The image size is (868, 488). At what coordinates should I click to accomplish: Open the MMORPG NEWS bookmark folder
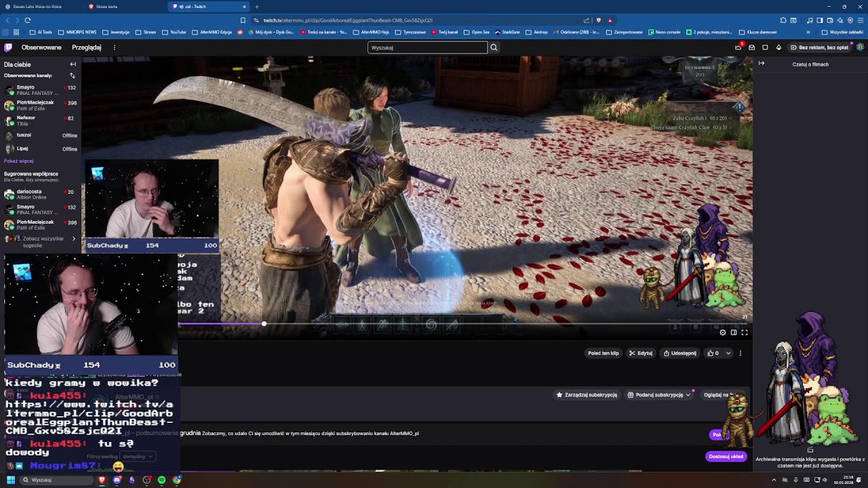coord(77,32)
